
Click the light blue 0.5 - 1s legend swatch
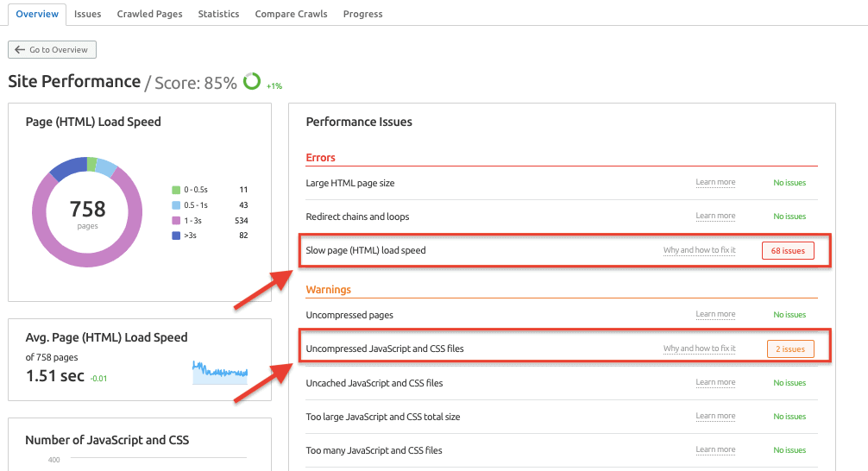pos(176,204)
